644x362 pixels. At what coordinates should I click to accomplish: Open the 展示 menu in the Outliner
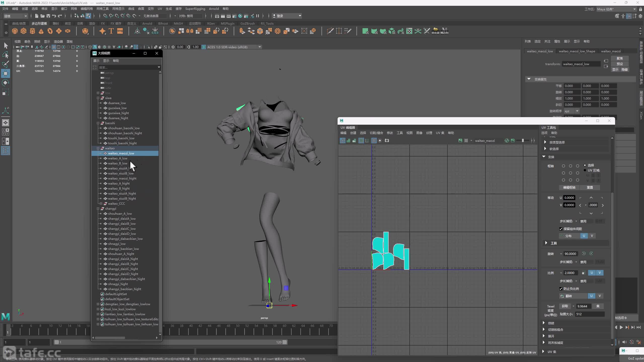pos(96,61)
